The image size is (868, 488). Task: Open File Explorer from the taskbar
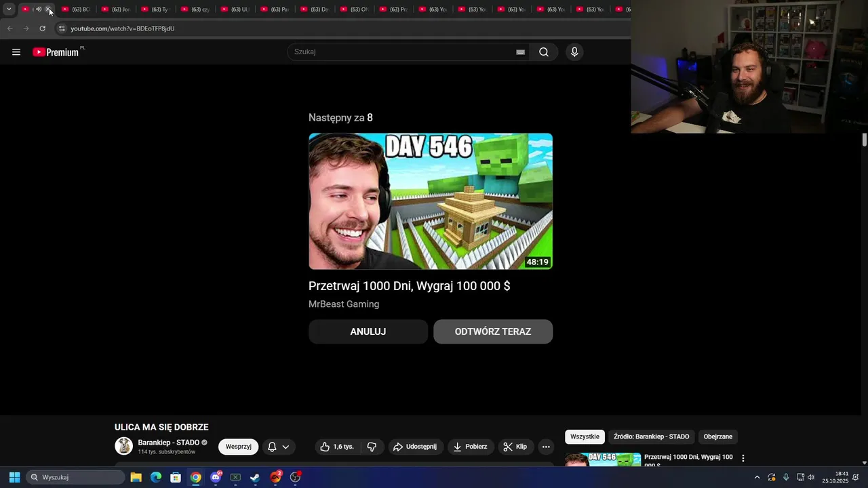click(136, 477)
